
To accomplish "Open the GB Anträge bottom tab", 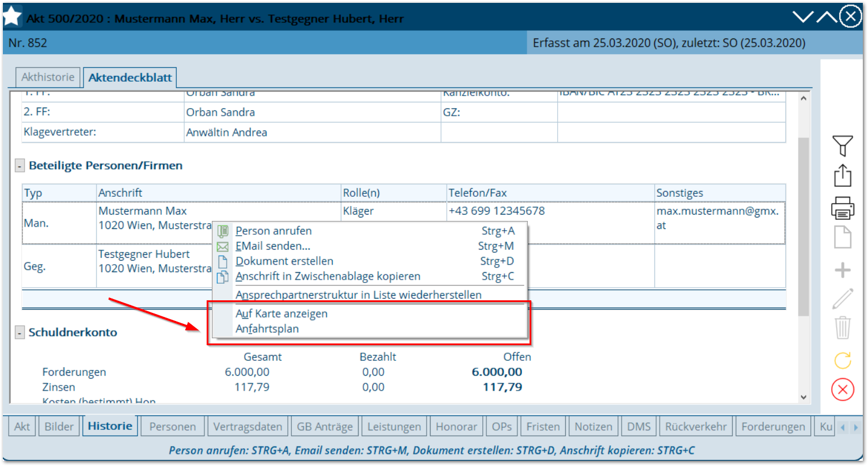I will pos(325,427).
